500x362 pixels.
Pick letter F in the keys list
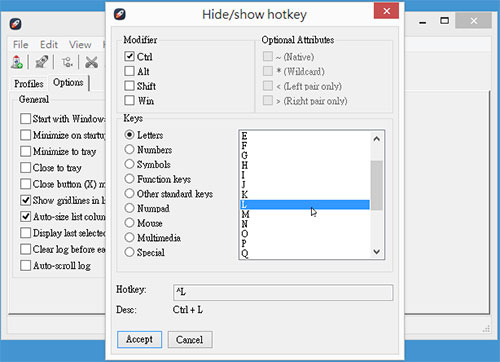coord(305,146)
